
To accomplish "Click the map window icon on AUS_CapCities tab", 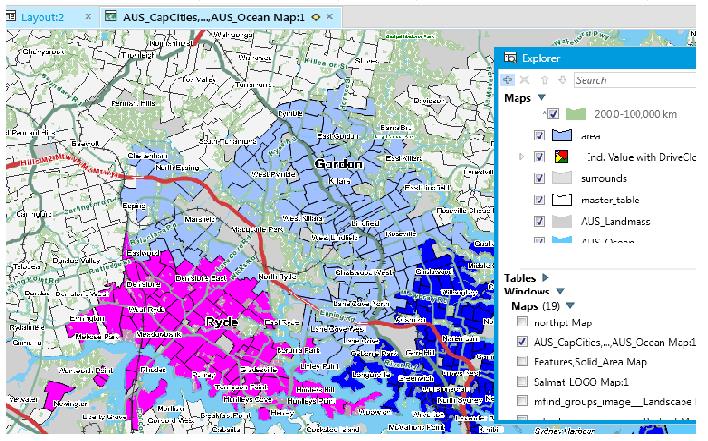I will click(111, 17).
